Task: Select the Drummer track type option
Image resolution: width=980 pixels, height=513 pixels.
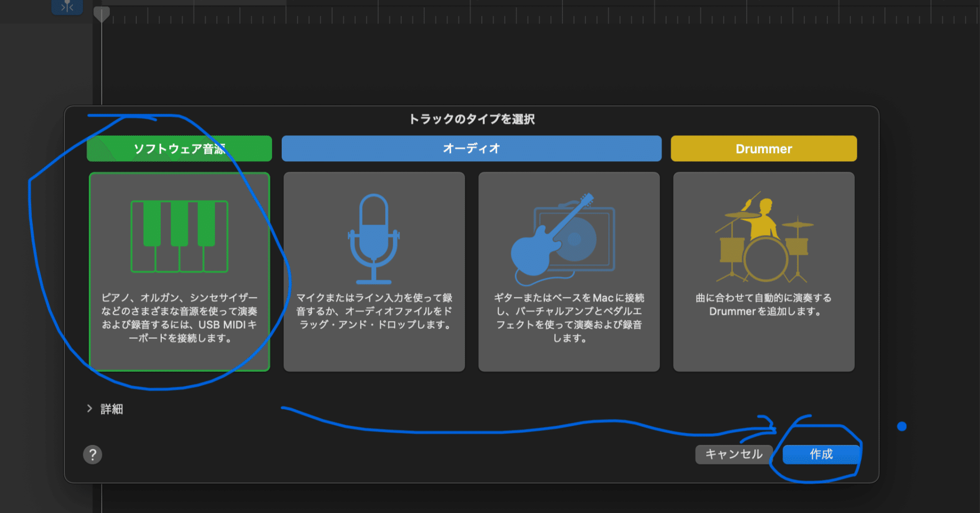Action: coord(764,271)
